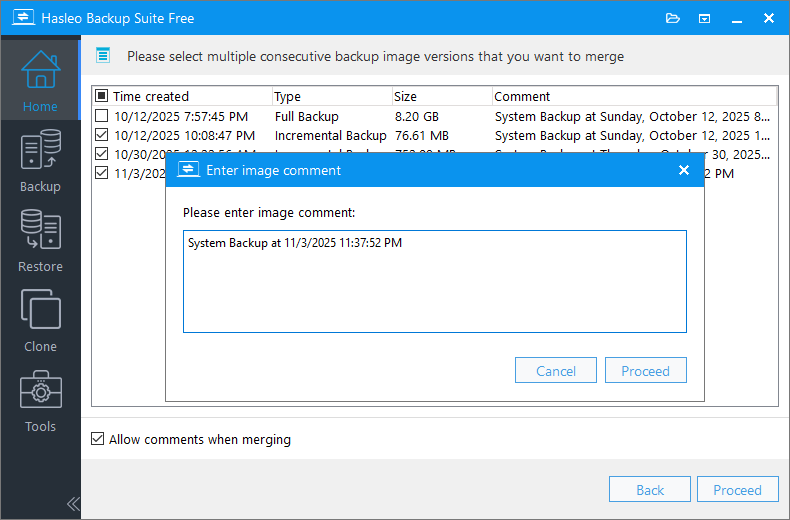Cancel the image comment dialog
790x520 pixels.
pyautogui.click(x=555, y=371)
